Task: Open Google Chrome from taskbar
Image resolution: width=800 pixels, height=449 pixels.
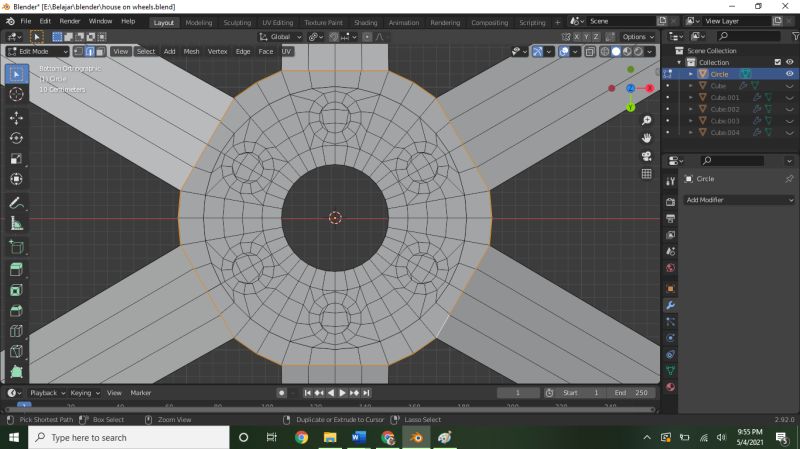Action: pos(302,437)
